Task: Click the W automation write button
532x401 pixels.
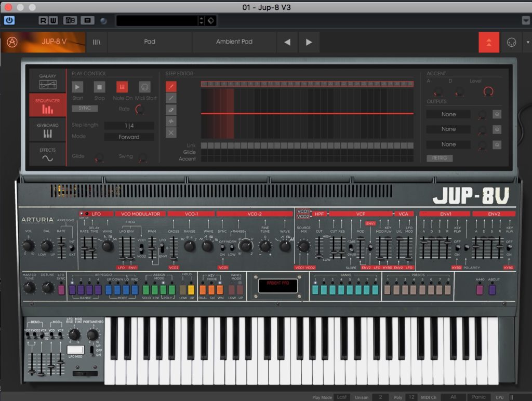Action: point(54,21)
